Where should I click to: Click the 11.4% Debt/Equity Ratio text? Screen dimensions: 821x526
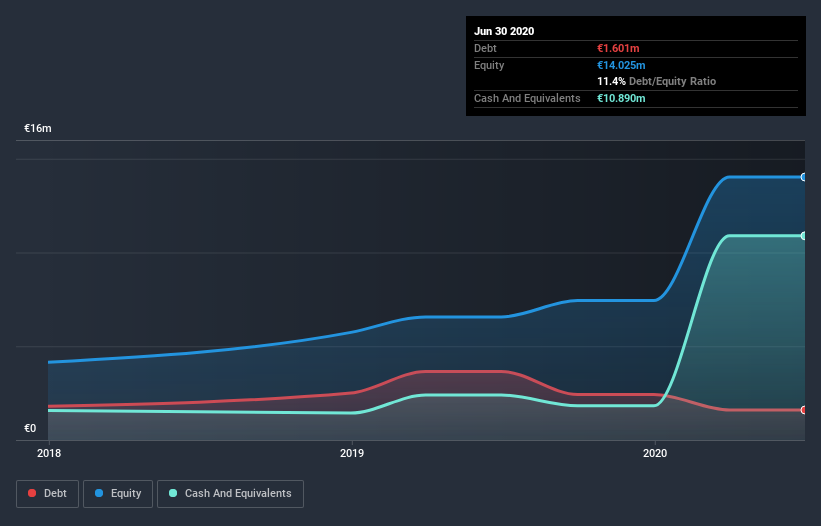(657, 81)
